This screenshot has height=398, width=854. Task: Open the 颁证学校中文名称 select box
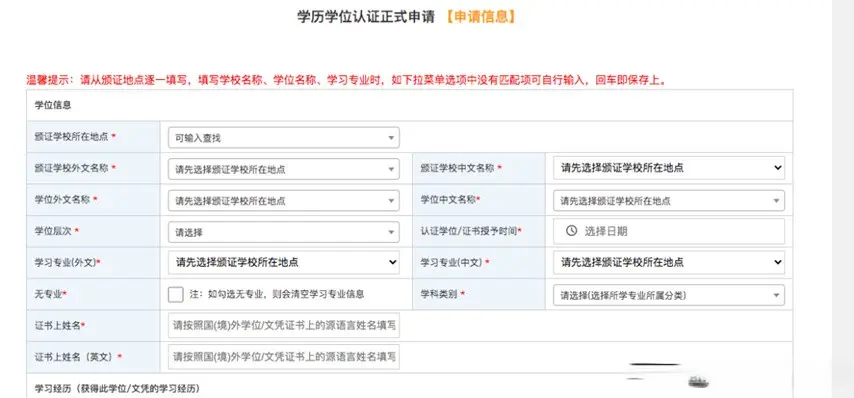click(x=669, y=168)
